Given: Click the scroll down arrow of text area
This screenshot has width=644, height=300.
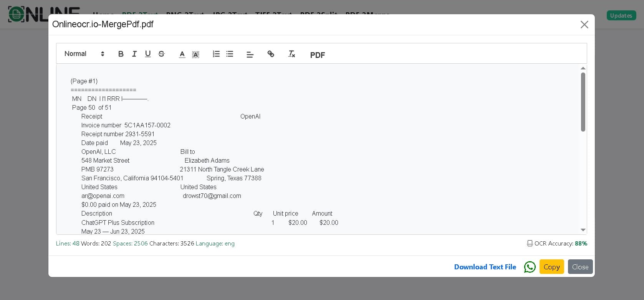Looking at the screenshot, I should click(583, 230).
